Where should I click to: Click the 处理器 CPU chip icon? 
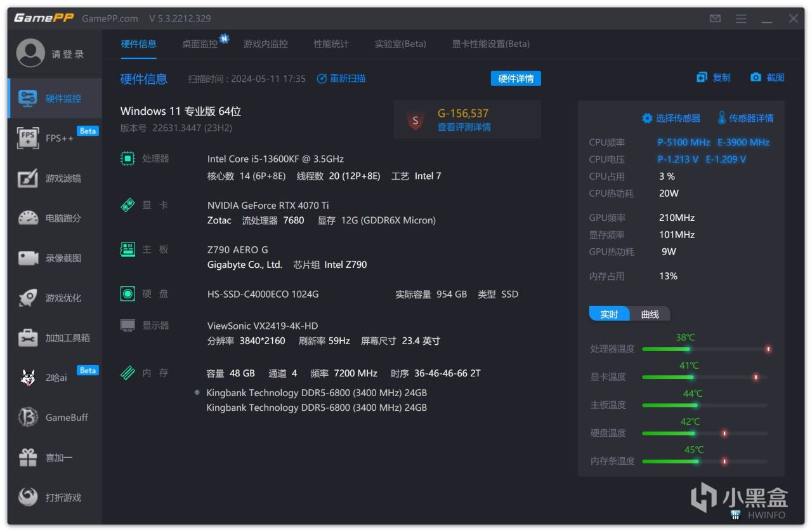click(x=128, y=158)
